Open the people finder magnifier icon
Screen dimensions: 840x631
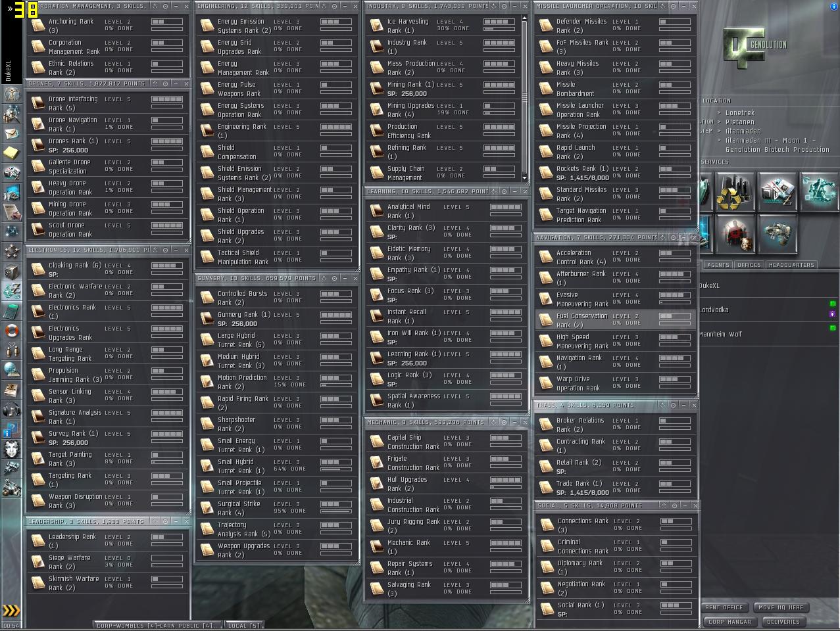click(12, 114)
